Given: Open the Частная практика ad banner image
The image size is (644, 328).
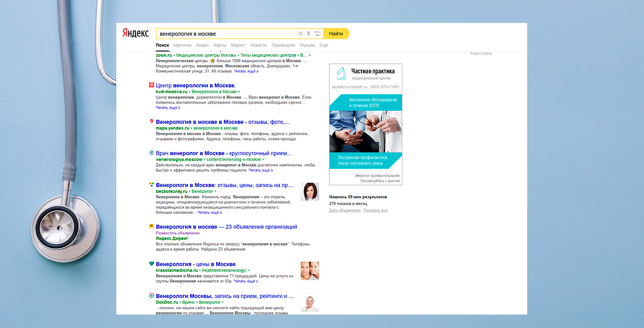Looking at the screenshot, I should [x=365, y=125].
